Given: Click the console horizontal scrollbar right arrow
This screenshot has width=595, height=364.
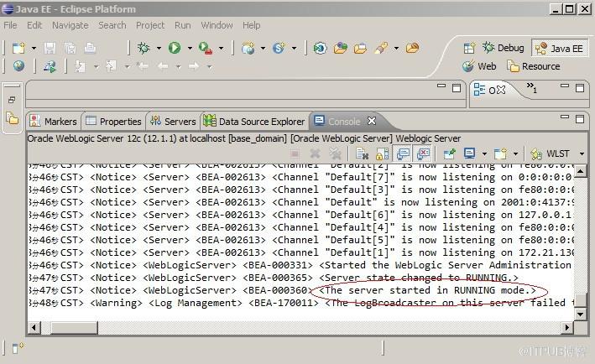Looking at the screenshot, I should pos(567,327).
